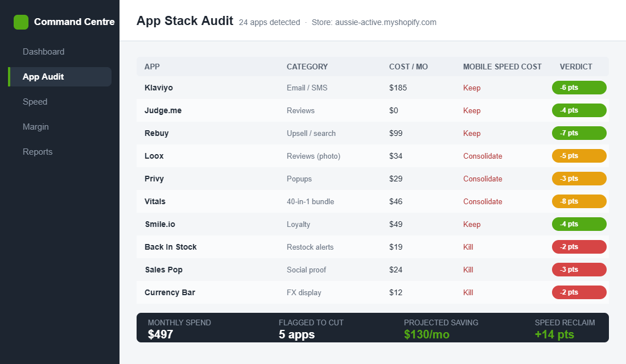Sort by the COST / MO column header
626x364 pixels.
pyautogui.click(x=409, y=67)
